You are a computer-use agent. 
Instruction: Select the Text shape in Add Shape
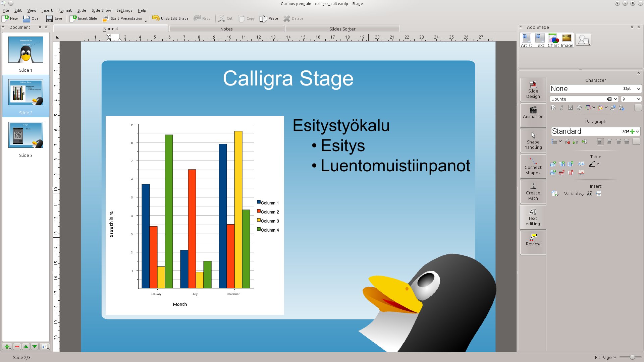[x=540, y=40]
